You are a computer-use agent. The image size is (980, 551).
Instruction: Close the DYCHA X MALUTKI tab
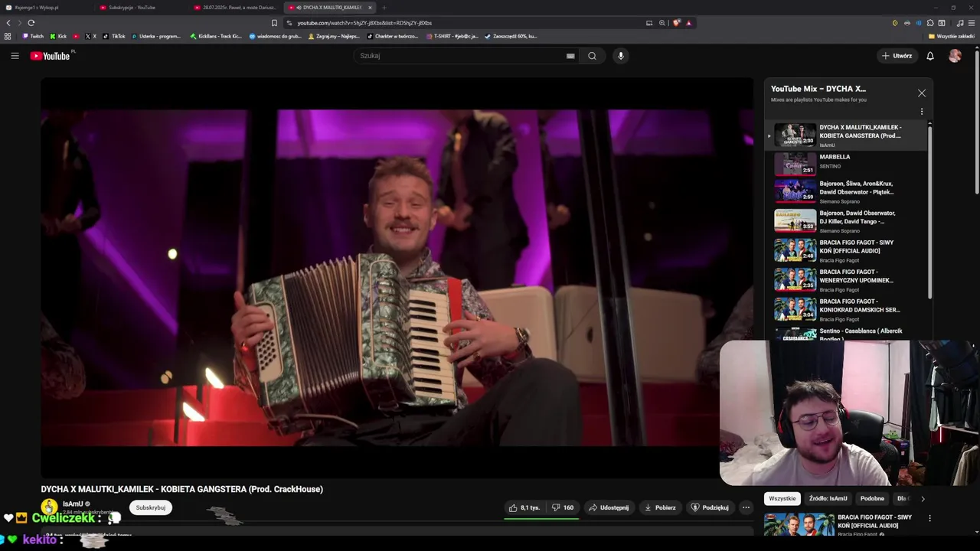coord(370,8)
